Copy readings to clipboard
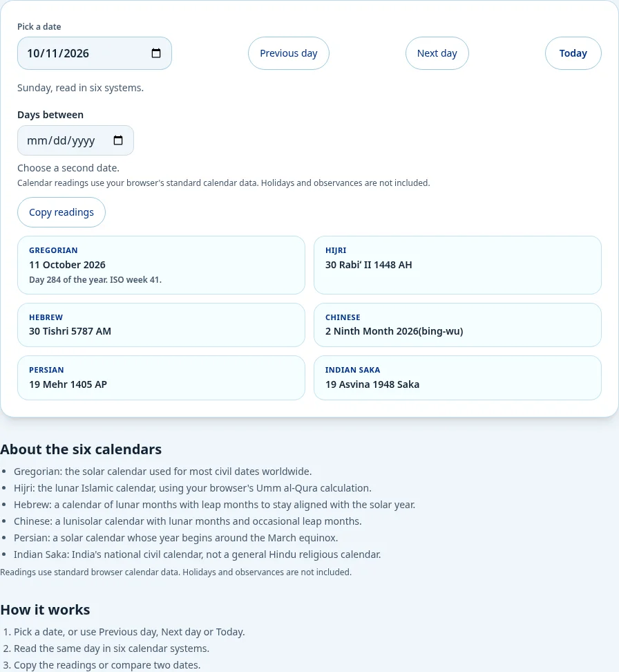Viewport: 619px width, 672px height. [x=61, y=212]
